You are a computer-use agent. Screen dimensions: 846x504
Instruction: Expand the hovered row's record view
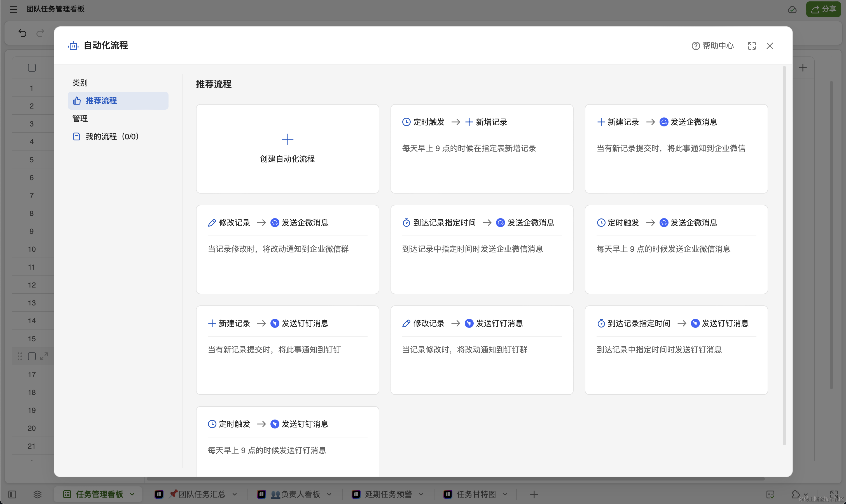[44, 356]
